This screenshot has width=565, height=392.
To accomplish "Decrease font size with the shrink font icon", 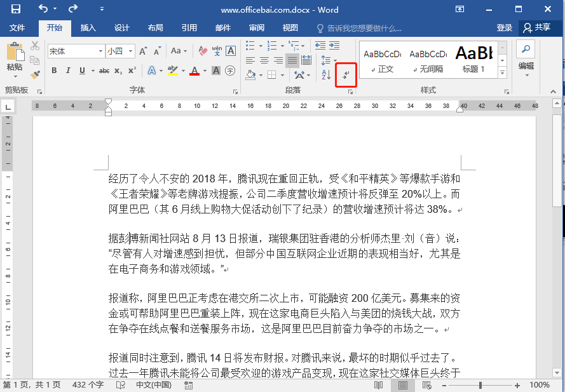I will coord(158,51).
